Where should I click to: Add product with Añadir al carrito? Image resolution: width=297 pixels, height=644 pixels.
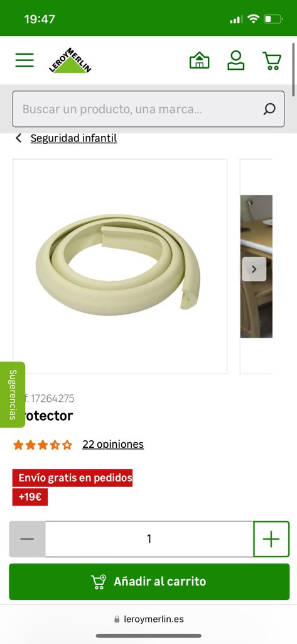pos(149,582)
